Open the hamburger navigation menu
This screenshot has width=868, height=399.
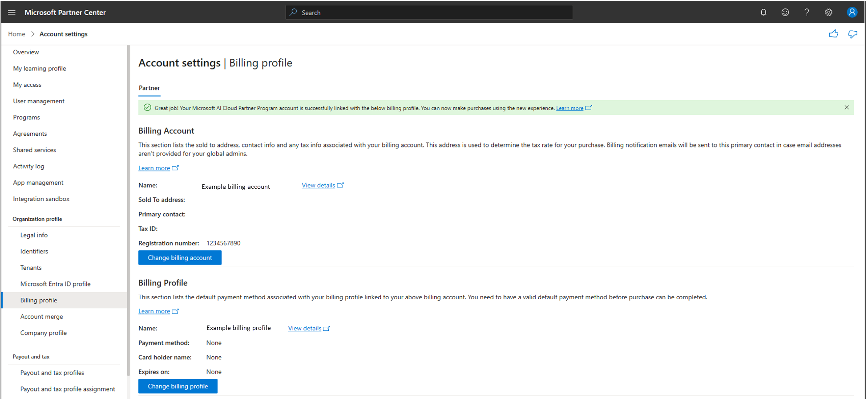pos(12,12)
